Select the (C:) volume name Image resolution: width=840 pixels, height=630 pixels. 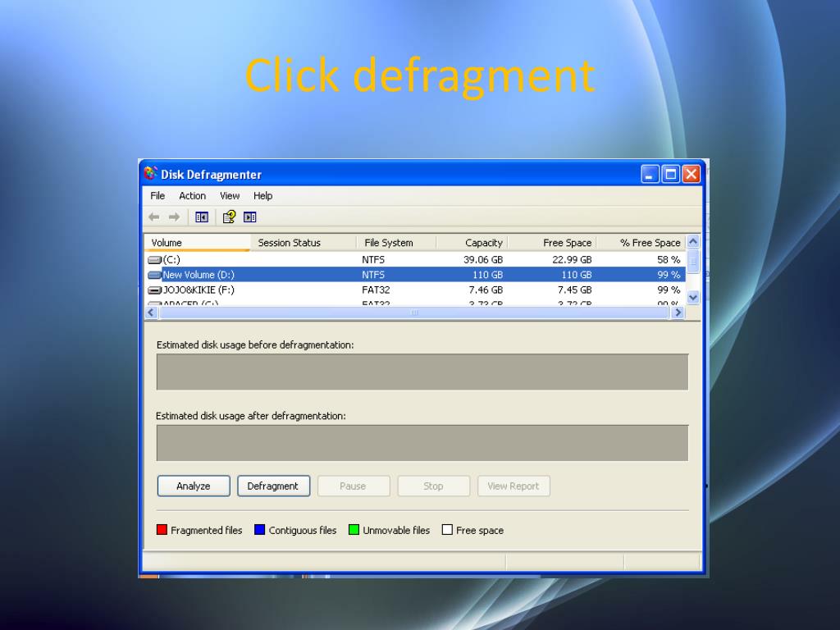[171, 260]
